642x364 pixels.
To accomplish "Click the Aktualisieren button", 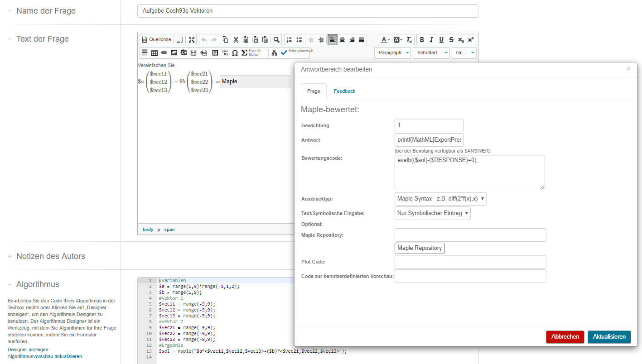I will pyautogui.click(x=609, y=337).
